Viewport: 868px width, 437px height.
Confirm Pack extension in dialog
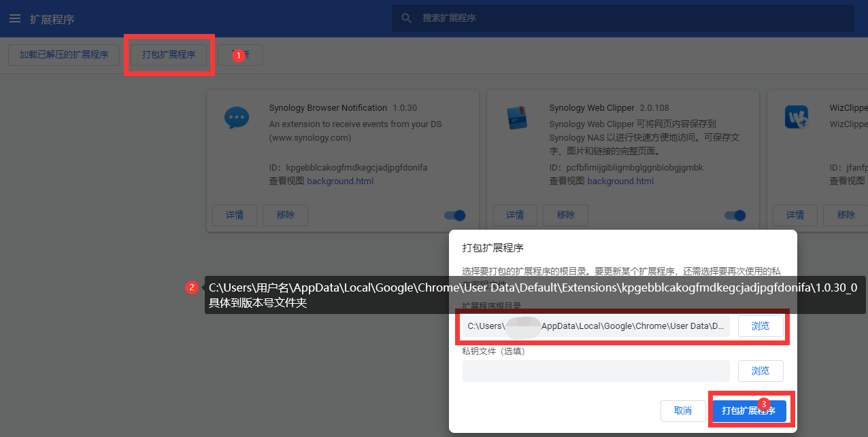[x=749, y=411]
